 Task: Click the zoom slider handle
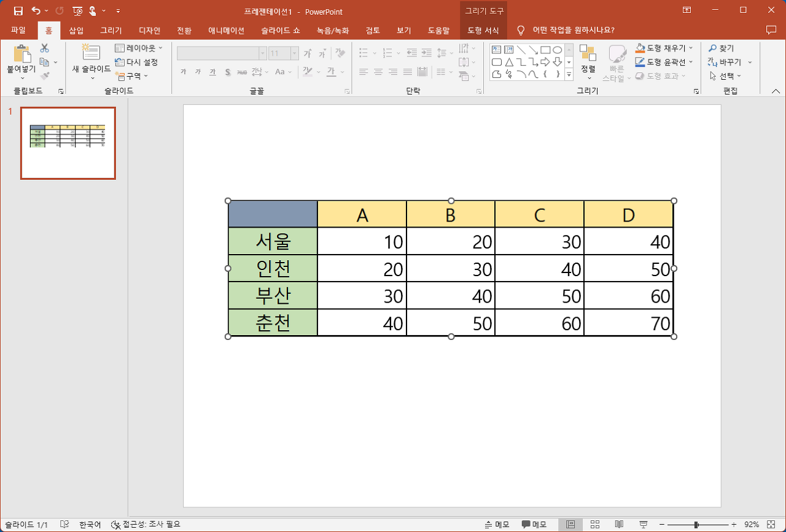696,525
